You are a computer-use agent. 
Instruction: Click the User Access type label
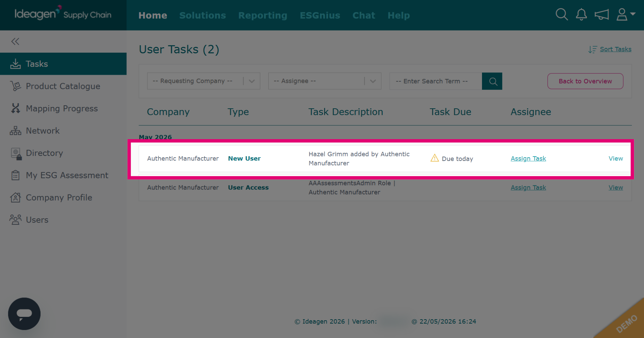[248, 187]
